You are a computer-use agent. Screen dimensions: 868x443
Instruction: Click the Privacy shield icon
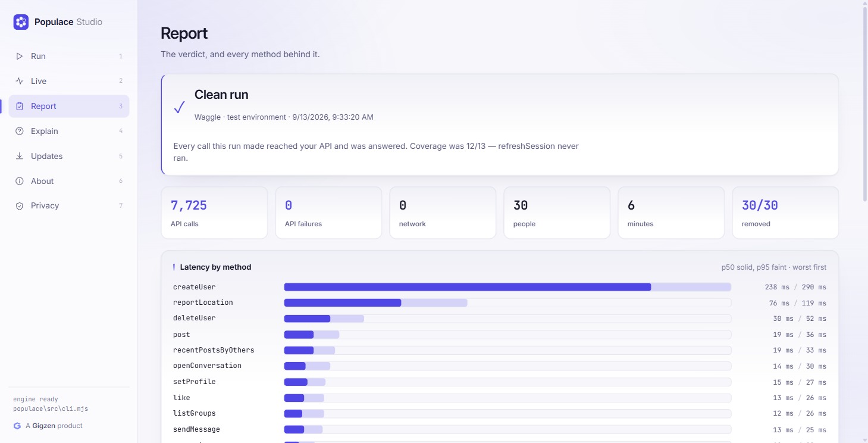coord(20,205)
